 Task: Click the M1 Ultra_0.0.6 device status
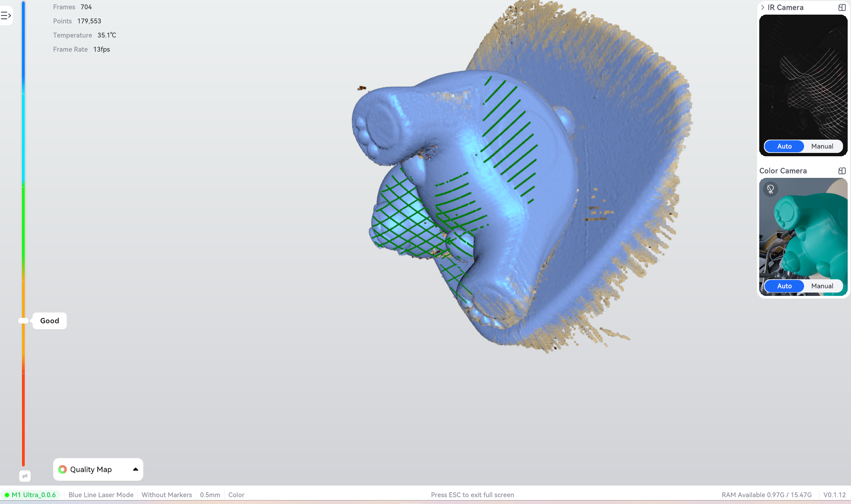point(30,495)
